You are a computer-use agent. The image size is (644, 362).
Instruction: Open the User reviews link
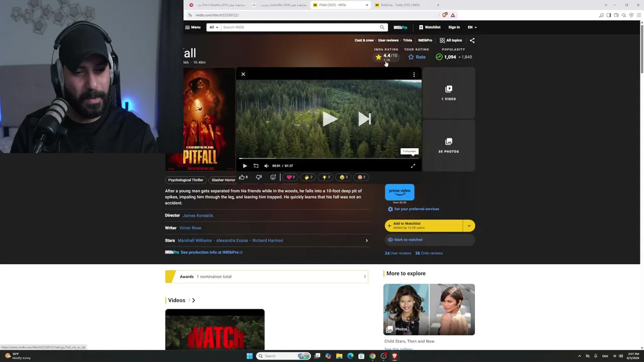[x=388, y=40]
